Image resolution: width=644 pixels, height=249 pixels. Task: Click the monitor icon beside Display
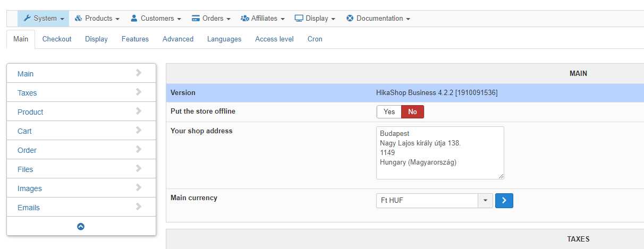pos(299,18)
